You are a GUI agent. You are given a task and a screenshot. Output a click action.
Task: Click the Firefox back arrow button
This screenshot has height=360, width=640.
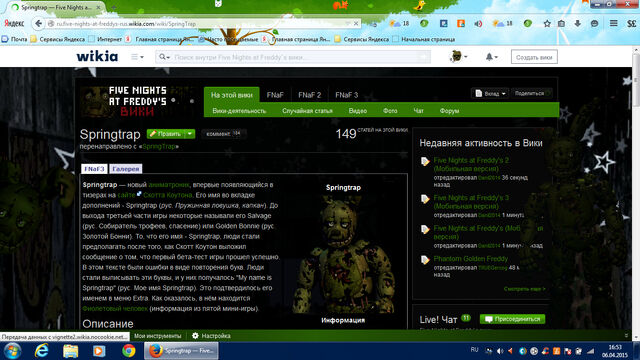38,23
